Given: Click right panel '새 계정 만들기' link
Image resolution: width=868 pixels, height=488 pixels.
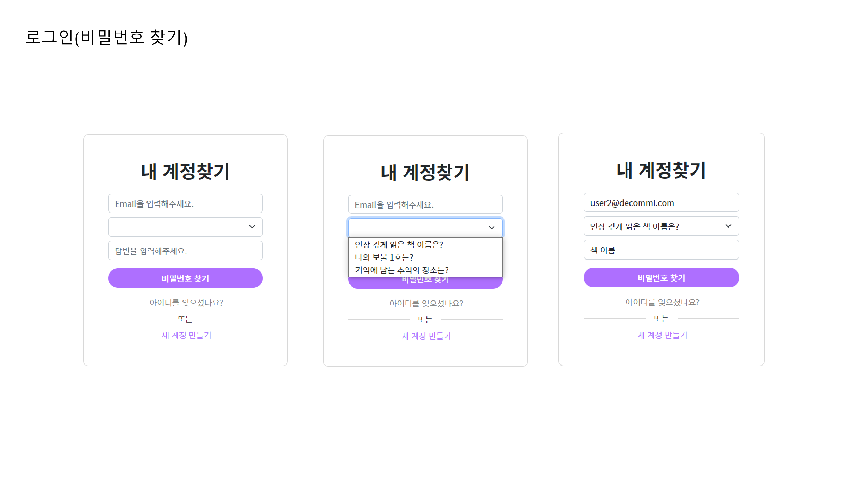Looking at the screenshot, I should 662,335.
